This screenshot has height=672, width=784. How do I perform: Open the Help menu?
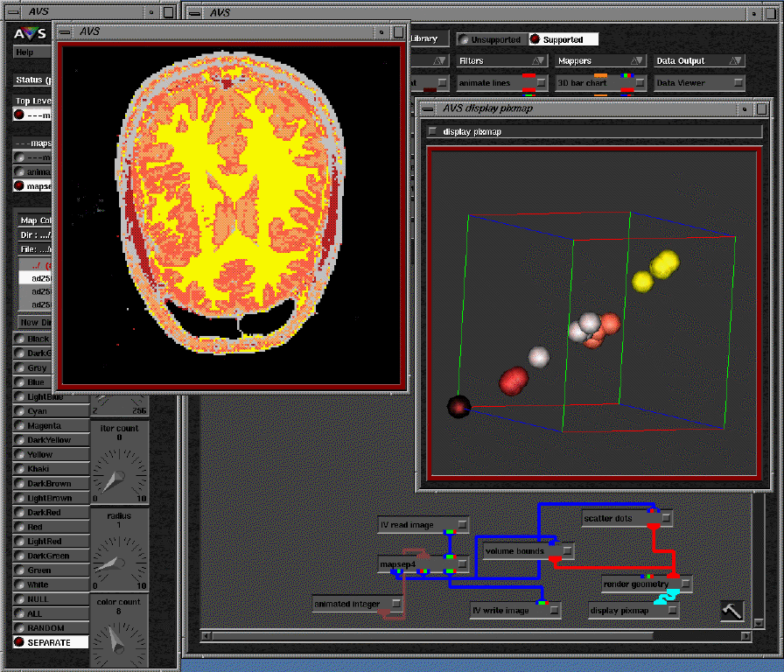[x=24, y=52]
